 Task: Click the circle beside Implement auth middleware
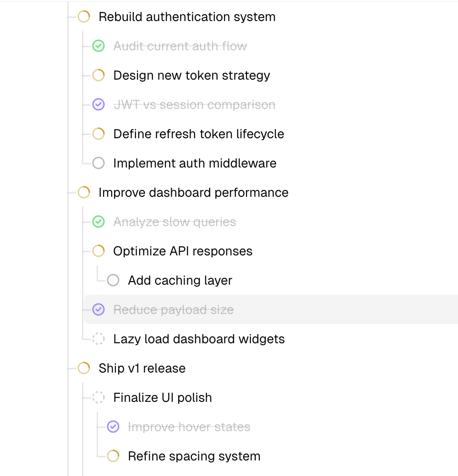point(98,163)
